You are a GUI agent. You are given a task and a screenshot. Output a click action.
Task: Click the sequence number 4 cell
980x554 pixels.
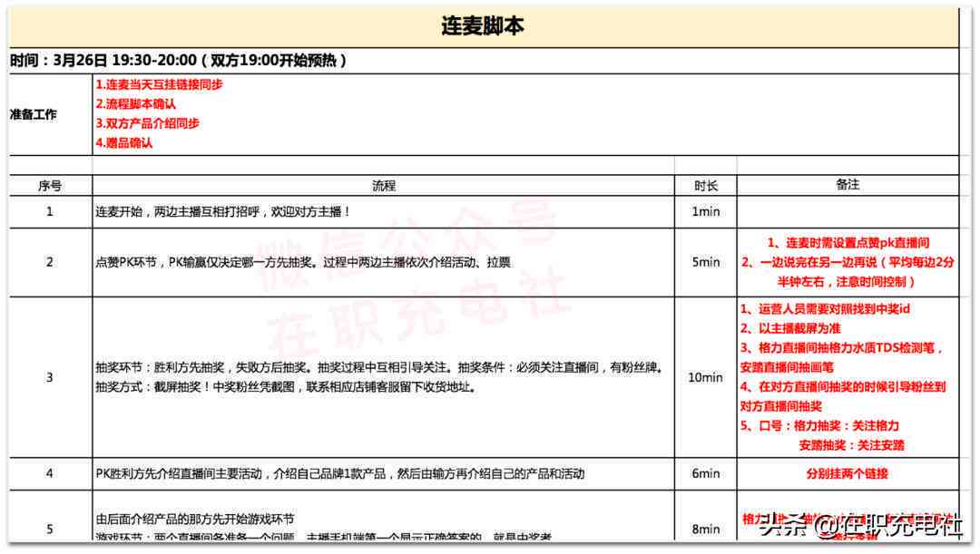(x=50, y=474)
